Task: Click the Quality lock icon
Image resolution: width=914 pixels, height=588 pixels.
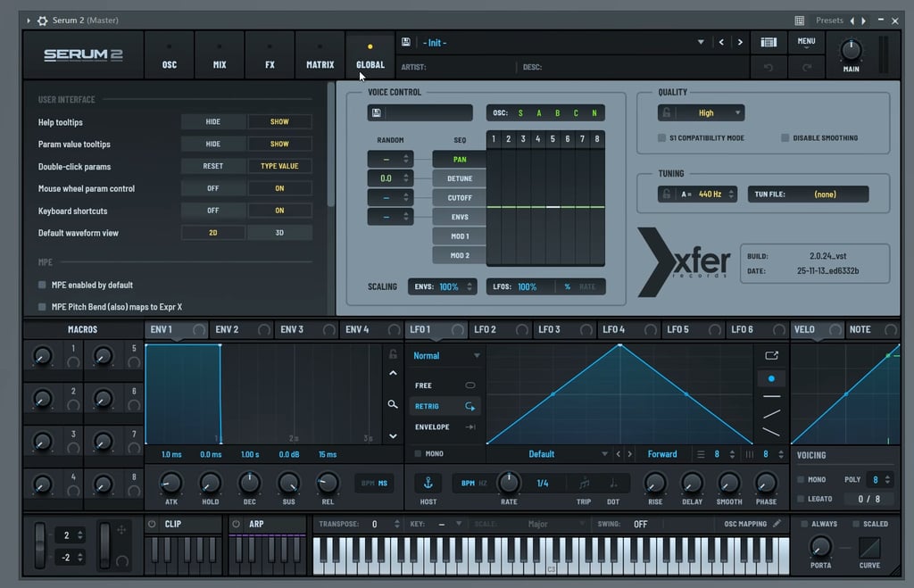Action: [x=666, y=112]
